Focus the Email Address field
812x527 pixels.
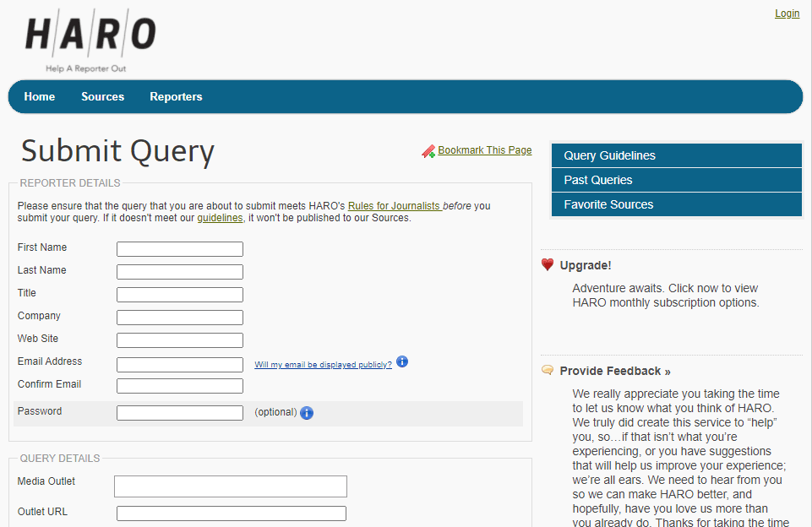coord(180,365)
